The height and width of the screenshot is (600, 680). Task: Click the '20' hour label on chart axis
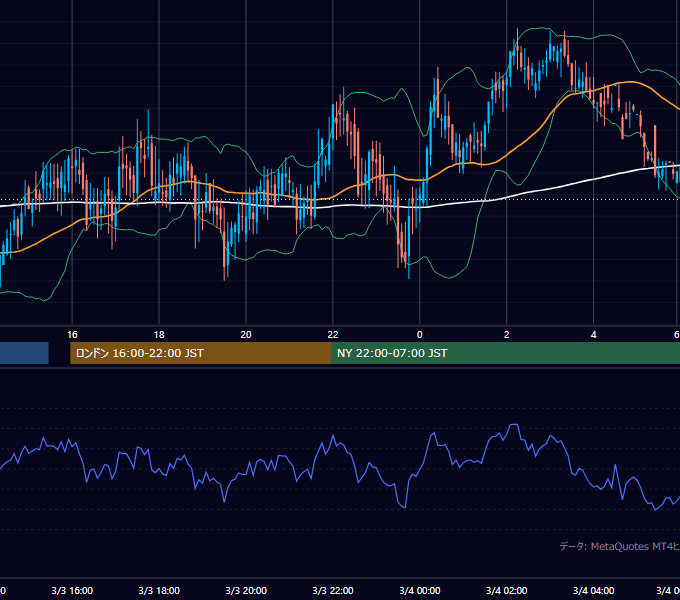pos(246,335)
